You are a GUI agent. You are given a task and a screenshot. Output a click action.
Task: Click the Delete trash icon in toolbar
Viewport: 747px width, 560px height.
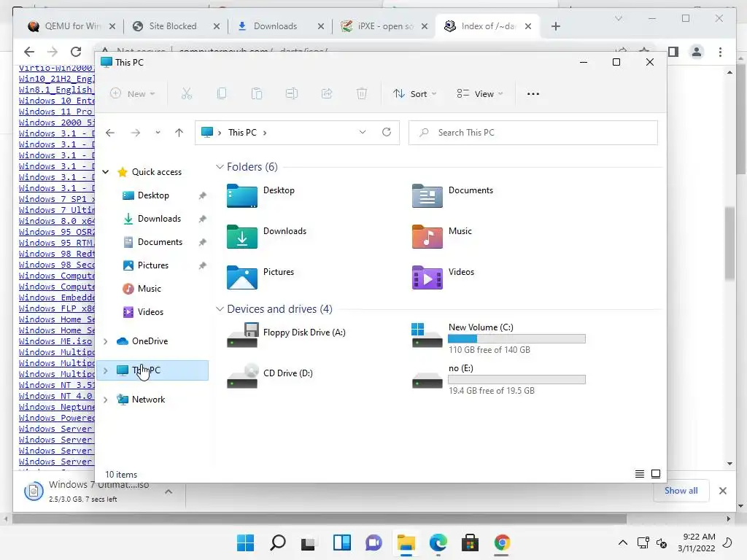tap(362, 94)
